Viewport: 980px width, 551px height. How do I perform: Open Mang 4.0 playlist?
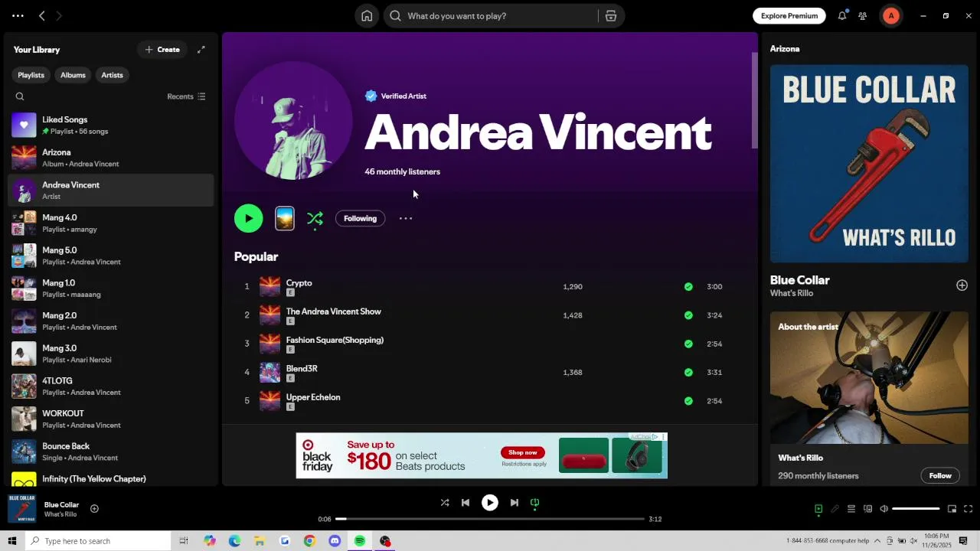pos(110,223)
